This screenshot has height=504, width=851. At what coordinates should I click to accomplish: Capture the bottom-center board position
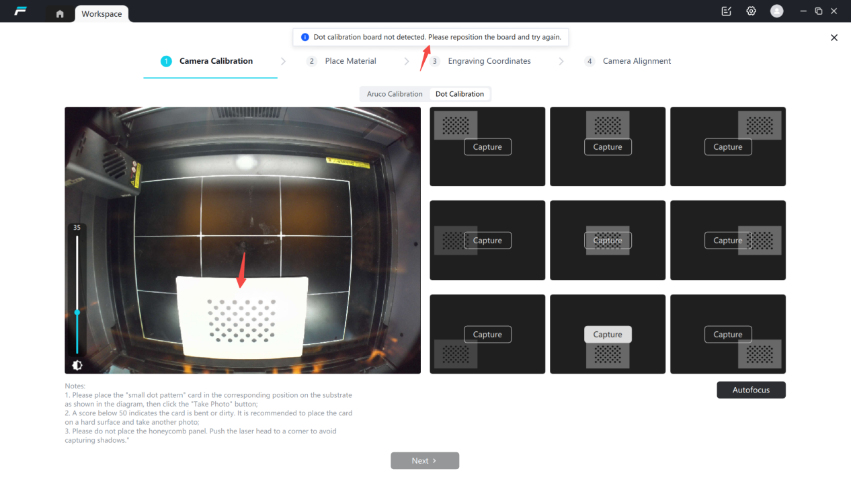click(608, 335)
